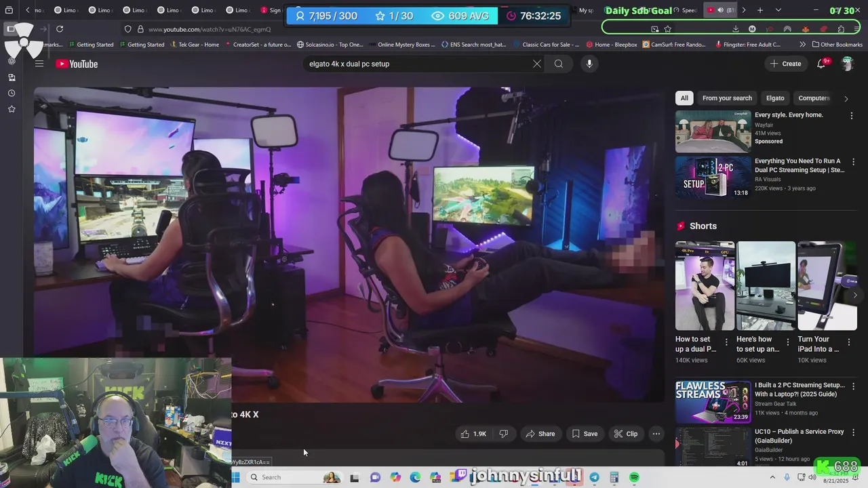
Task: Open Microsoft Edge from the taskbar
Action: tap(415, 477)
